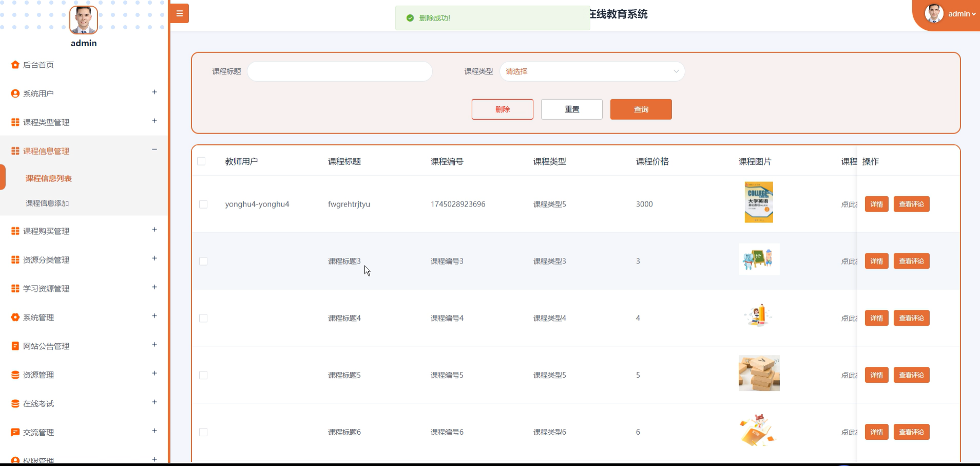Click the 资源管理 database icon
Viewport: 980px width, 466px height.
pyautogui.click(x=15, y=375)
